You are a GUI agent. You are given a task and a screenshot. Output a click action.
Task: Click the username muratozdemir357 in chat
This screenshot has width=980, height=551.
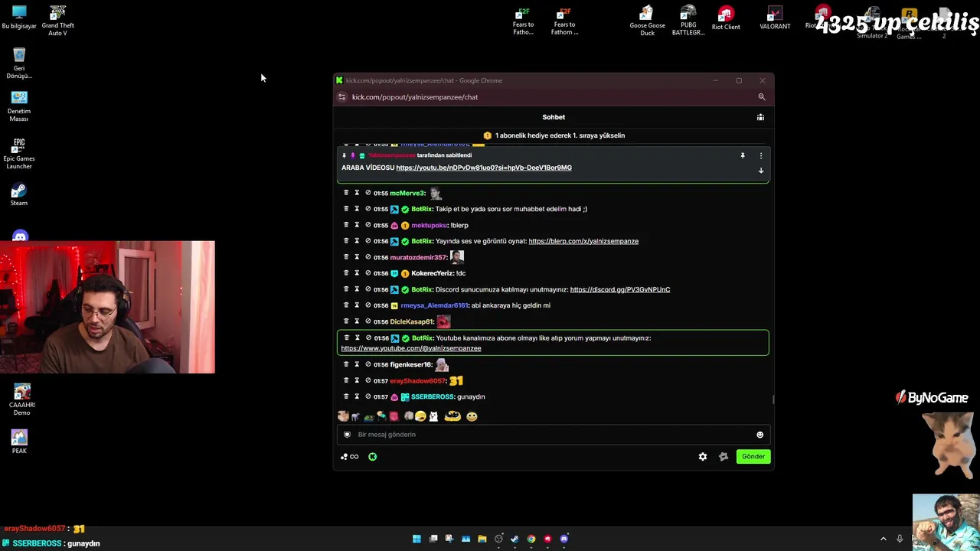[x=418, y=257]
